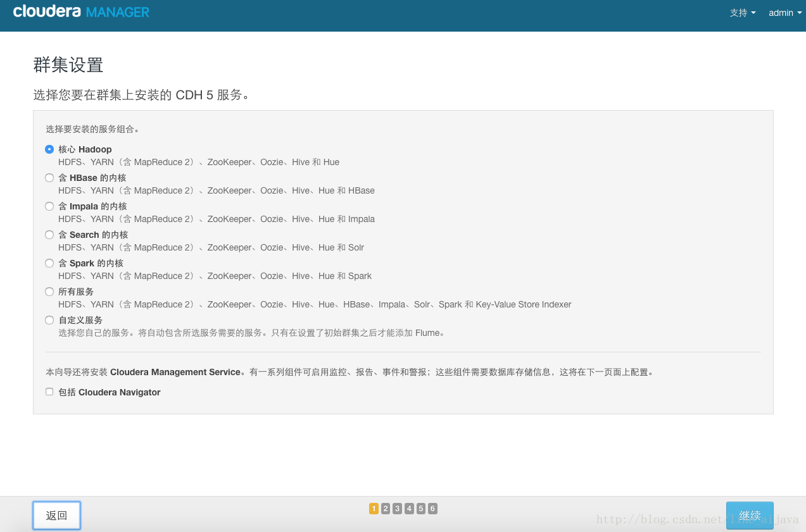Click the services list ending in Hue 和 Spark
This screenshot has width=806, height=532.
(215, 276)
